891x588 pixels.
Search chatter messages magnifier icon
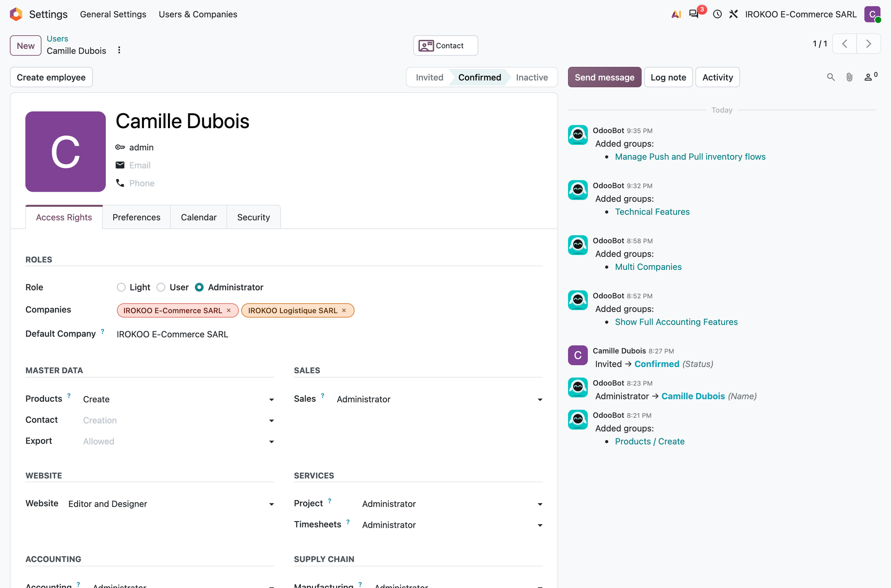point(831,77)
